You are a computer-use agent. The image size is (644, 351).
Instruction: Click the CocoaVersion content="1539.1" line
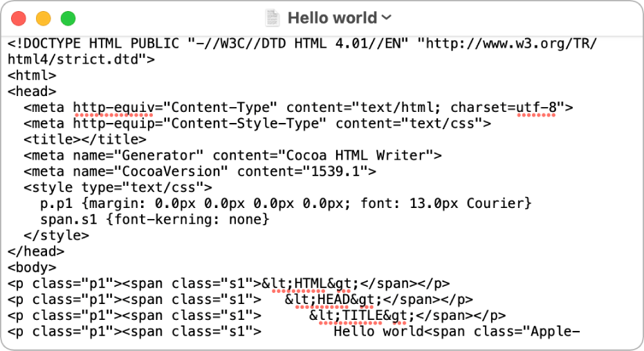[200, 171]
